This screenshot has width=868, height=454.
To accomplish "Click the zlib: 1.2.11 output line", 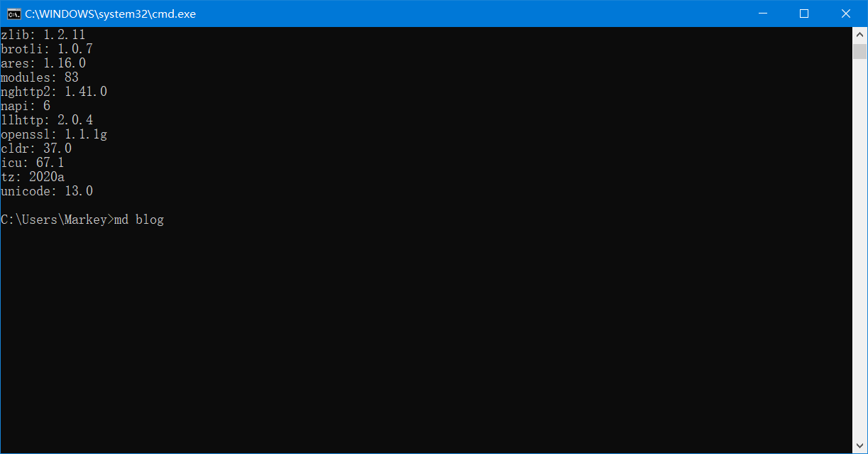I will point(43,35).
